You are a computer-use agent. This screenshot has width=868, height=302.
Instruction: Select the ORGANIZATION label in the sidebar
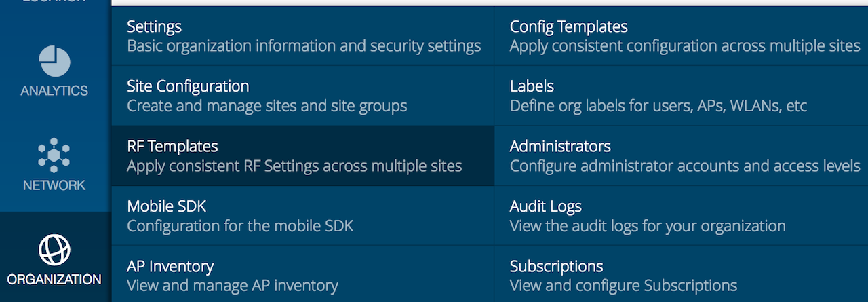54,279
